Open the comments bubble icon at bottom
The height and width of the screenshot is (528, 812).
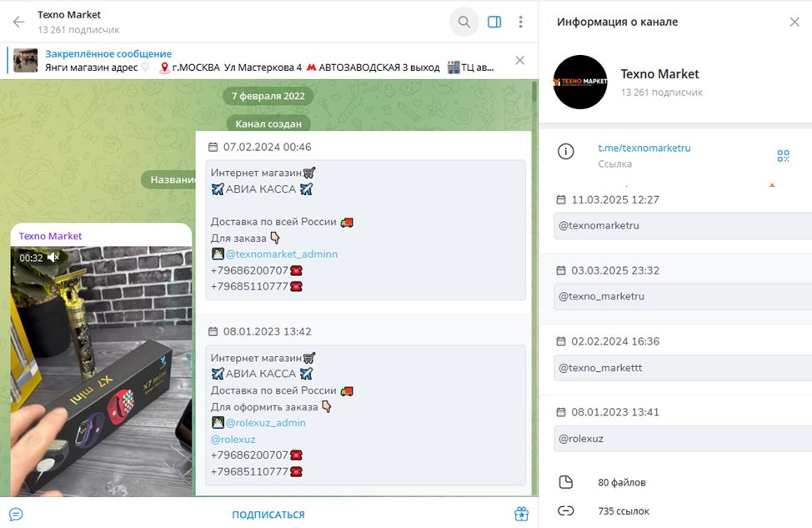click(16, 514)
